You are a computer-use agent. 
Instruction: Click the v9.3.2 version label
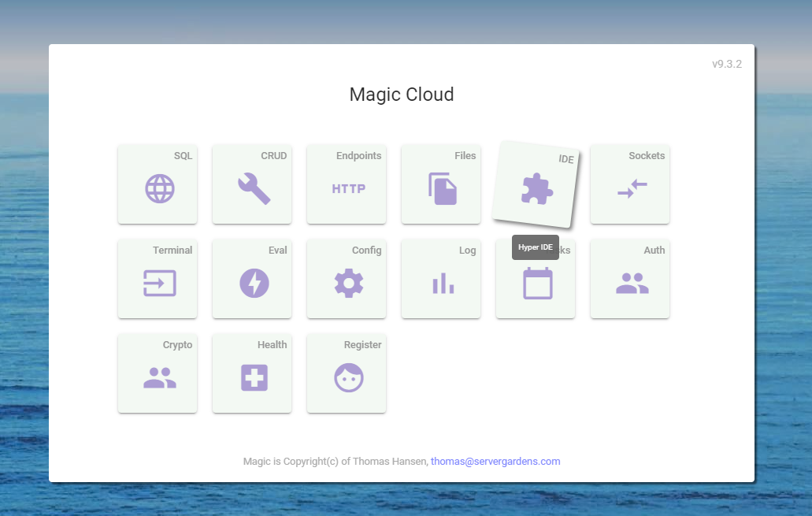pyautogui.click(x=726, y=64)
